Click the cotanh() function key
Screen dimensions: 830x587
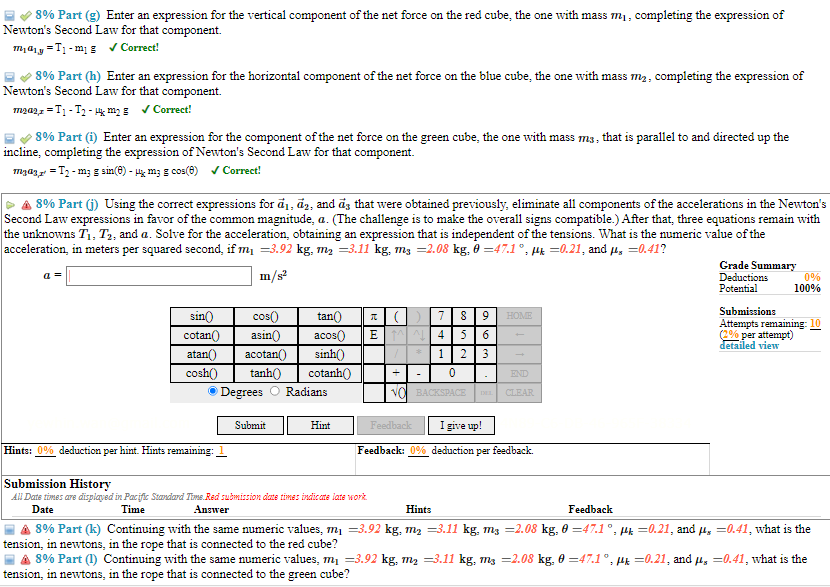click(328, 372)
